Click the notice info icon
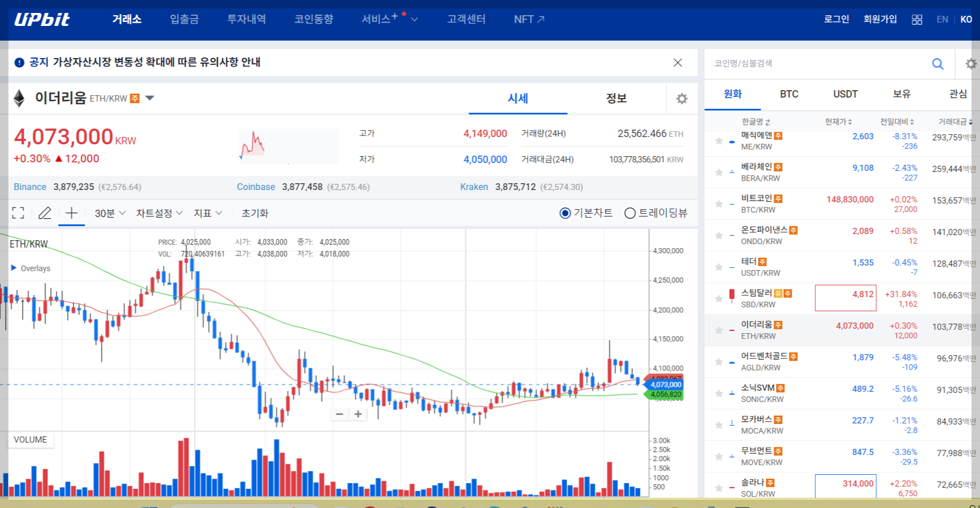Image resolution: width=980 pixels, height=508 pixels. click(x=19, y=63)
